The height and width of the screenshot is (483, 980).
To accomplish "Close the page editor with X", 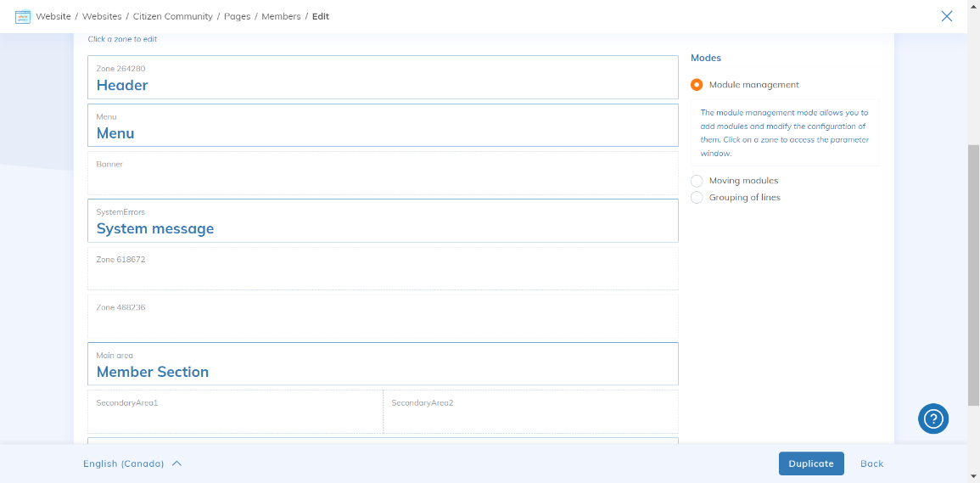I will tap(947, 16).
